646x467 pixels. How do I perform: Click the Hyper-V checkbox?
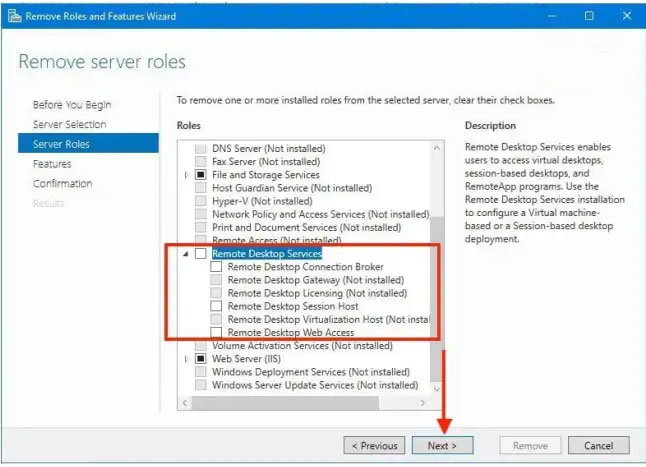click(201, 201)
